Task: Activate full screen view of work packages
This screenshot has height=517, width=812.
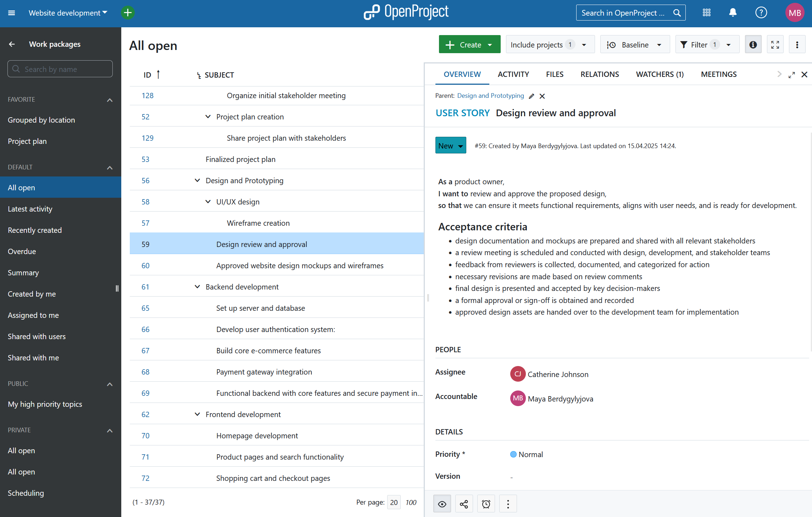Action: (x=775, y=44)
